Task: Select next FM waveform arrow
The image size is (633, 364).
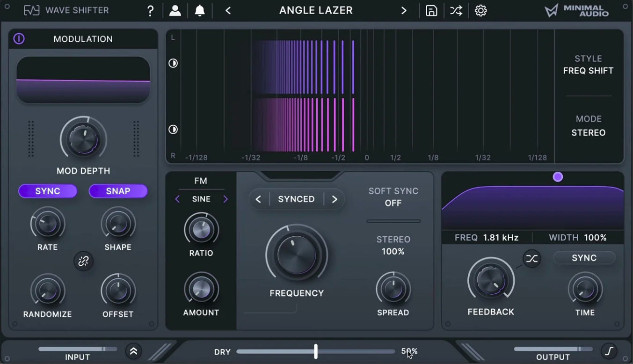Action: [x=226, y=199]
